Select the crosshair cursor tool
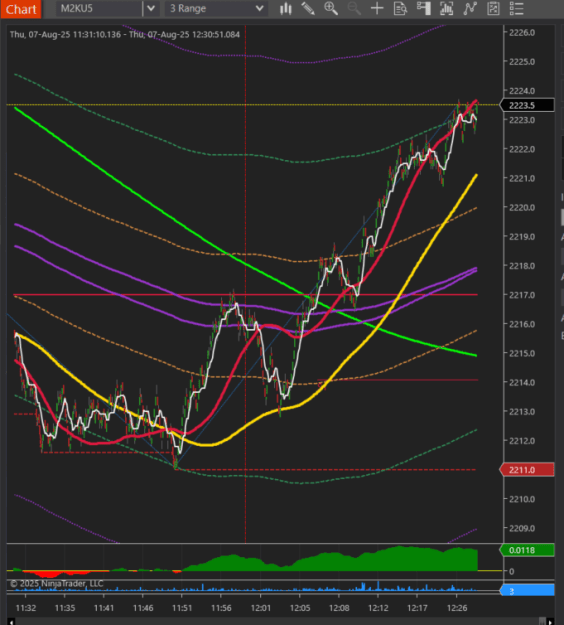 click(377, 8)
